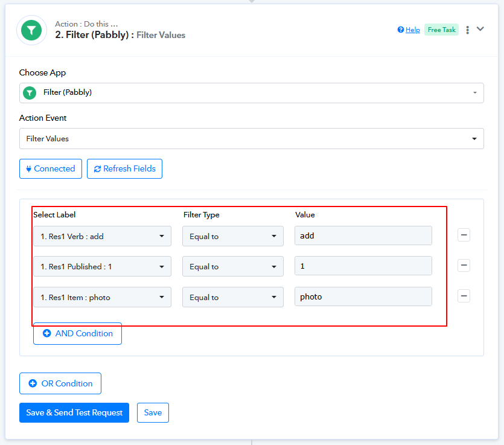Click Save & Send Test Request
The height and width of the screenshot is (445, 504).
(74, 413)
